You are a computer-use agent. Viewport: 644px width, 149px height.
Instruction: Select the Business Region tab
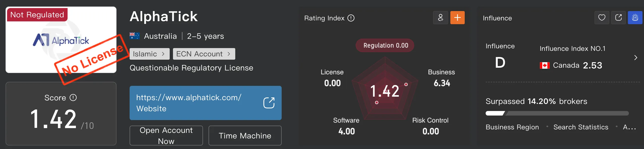point(512,127)
